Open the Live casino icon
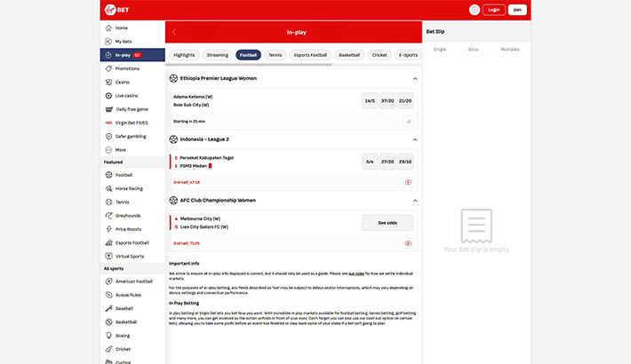The height and width of the screenshot is (364, 631). tap(108, 96)
